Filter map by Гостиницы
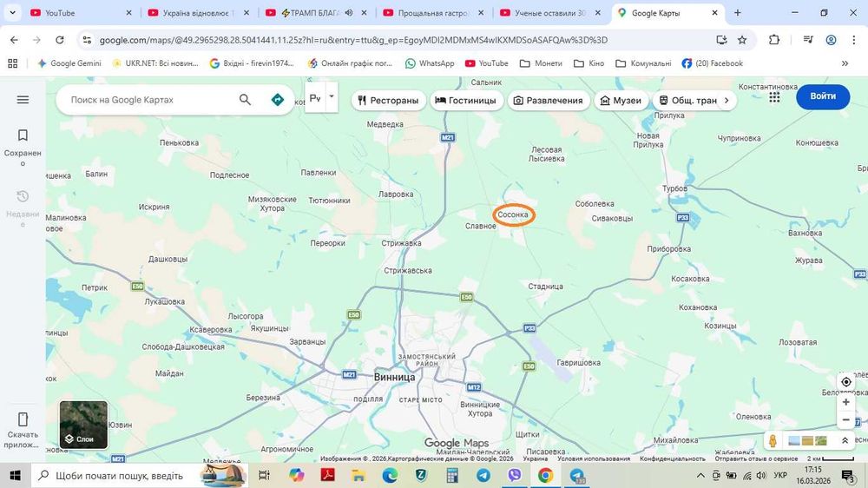Viewport: 868px width, 488px height. coord(466,100)
